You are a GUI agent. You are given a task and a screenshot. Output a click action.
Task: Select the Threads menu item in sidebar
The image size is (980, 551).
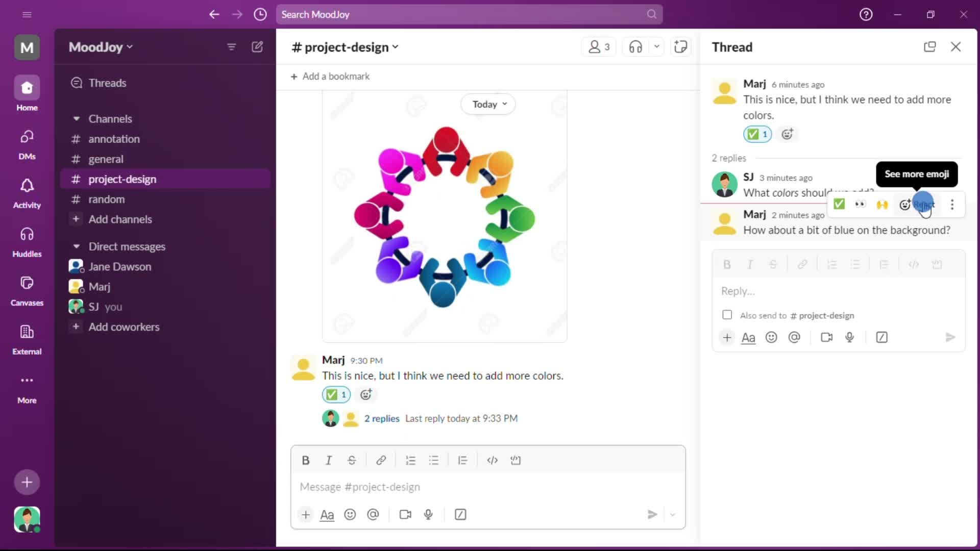[x=108, y=83]
